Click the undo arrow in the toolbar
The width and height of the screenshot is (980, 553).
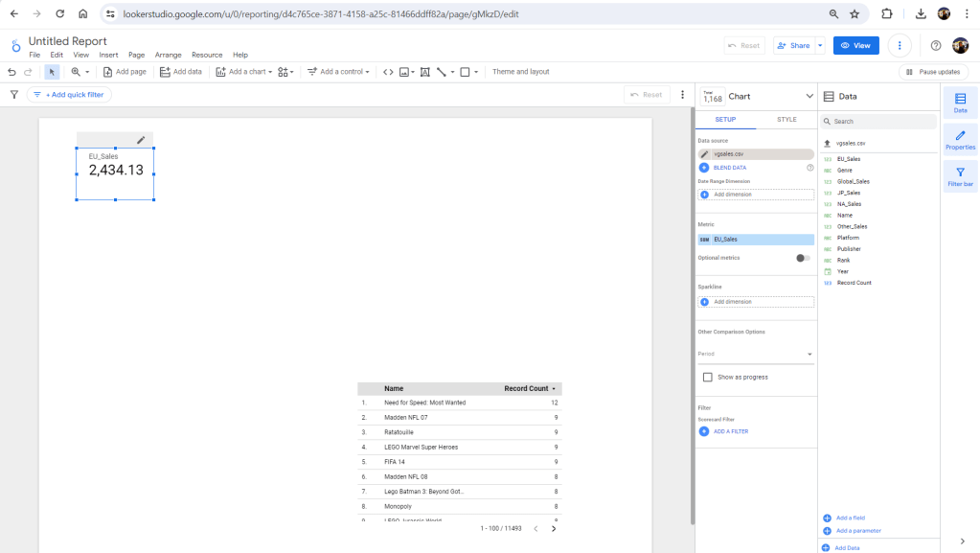tap(11, 72)
